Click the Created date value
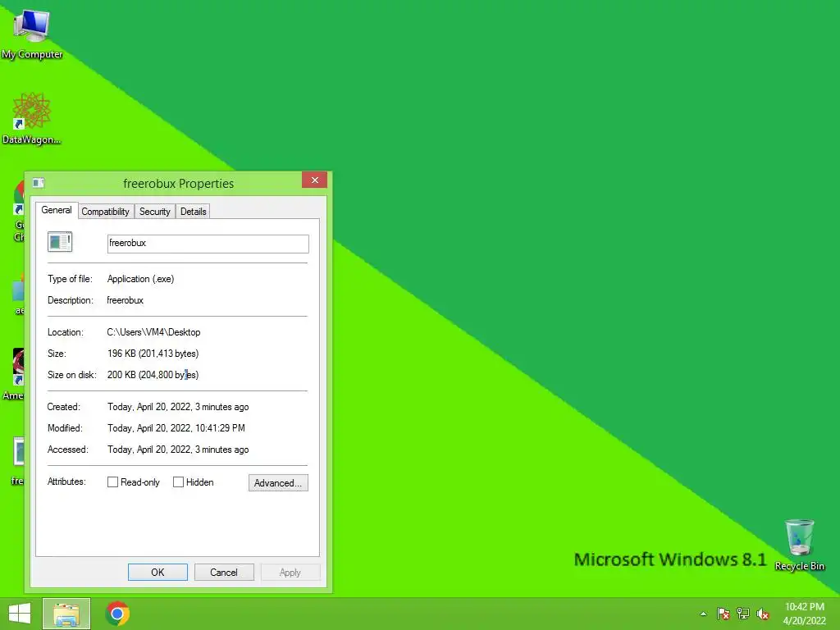Viewport: 840px width, 630px height. pyautogui.click(x=178, y=407)
